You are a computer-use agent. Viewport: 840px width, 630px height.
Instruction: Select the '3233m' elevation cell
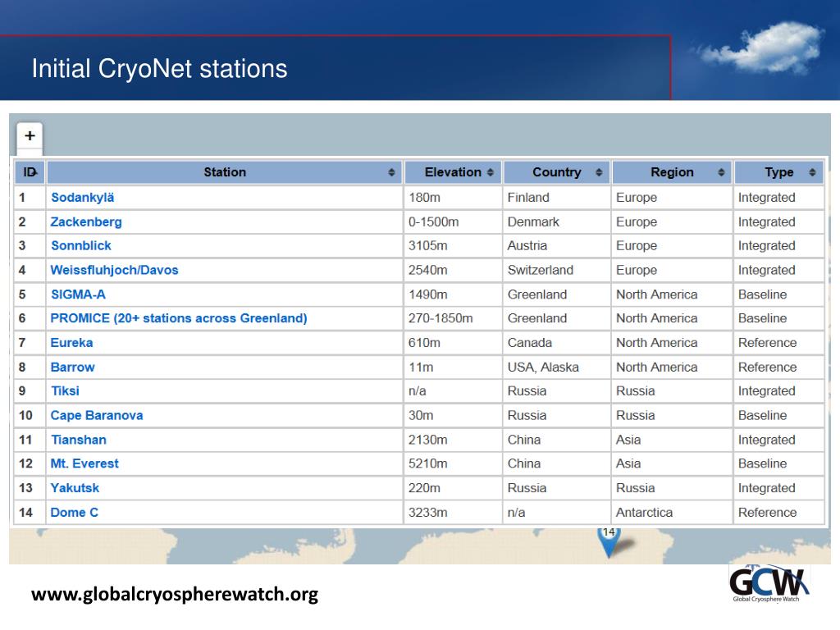tap(452, 512)
